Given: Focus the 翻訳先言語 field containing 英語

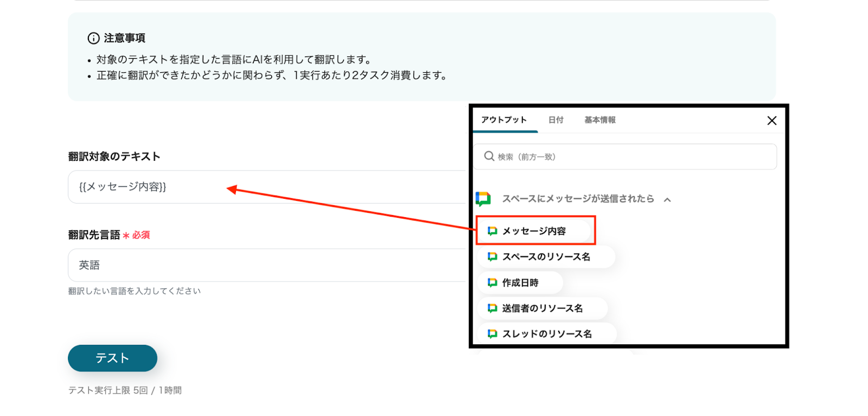Looking at the screenshot, I should [268, 265].
